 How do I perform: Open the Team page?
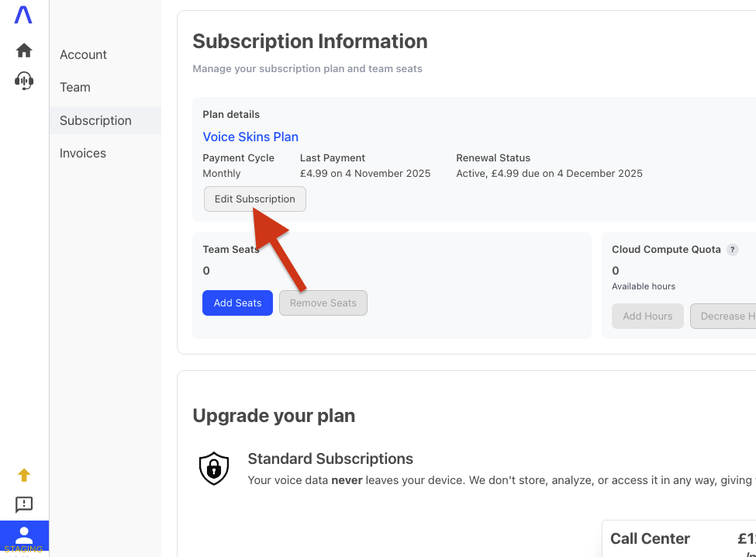coord(74,87)
